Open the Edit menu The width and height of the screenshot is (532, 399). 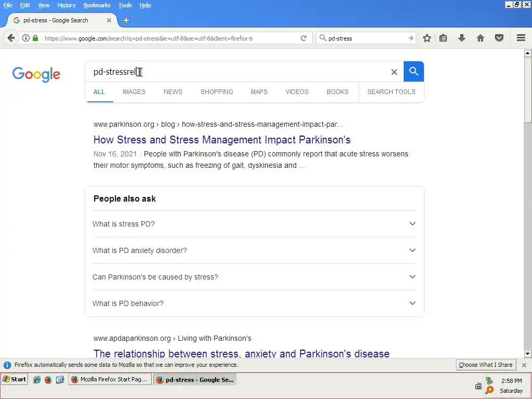click(25, 5)
